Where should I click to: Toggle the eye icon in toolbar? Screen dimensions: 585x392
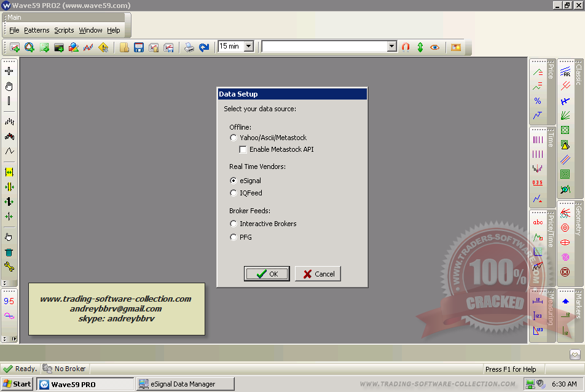[435, 47]
